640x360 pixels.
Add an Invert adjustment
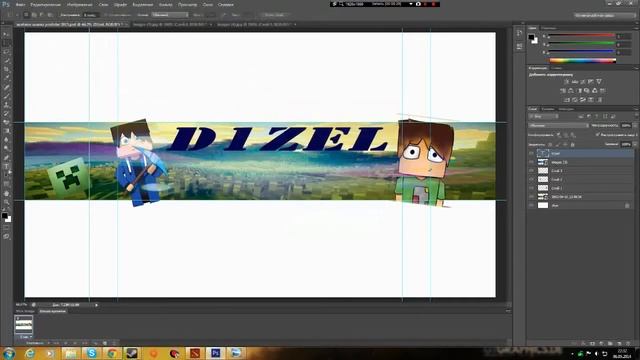567,100
